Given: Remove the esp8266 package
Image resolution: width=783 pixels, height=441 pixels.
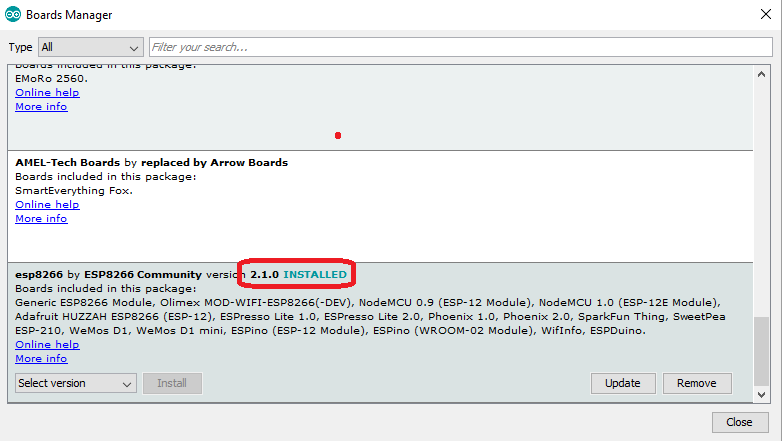Looking at the screenshot, I should (x=697, y=383).
